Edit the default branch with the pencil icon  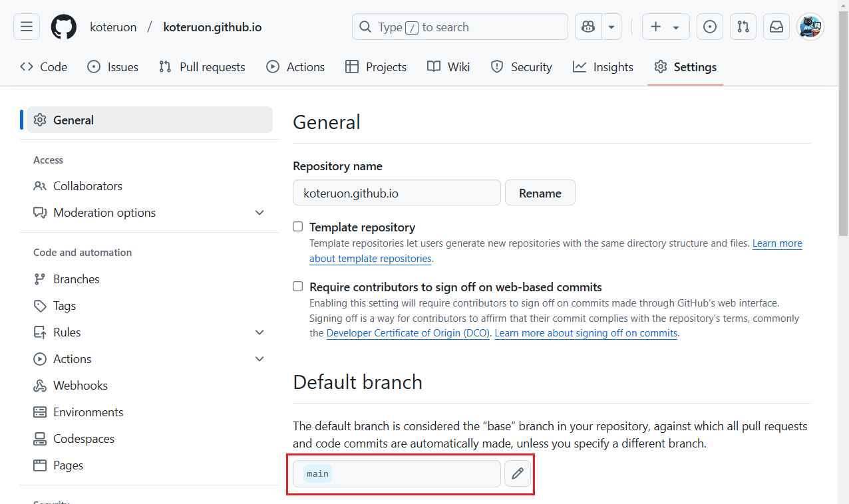pos(518,473)
